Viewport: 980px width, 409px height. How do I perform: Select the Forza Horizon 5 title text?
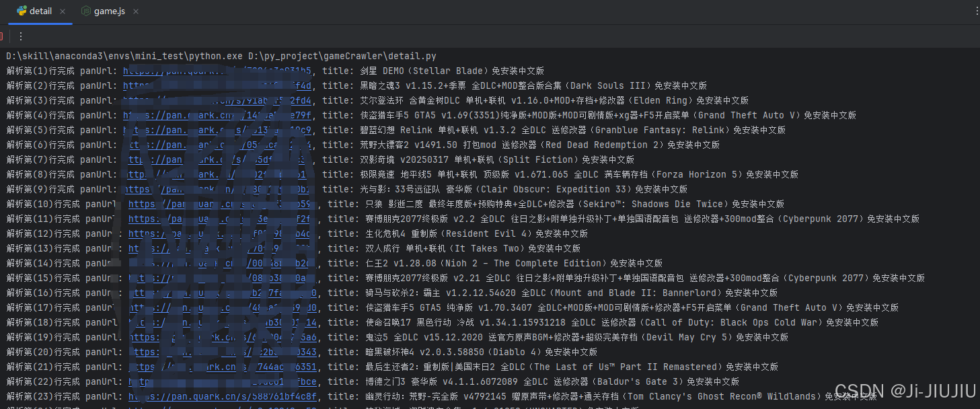click(579, 174)
